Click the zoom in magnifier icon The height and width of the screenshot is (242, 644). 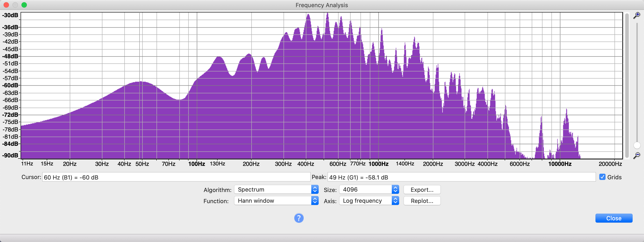tap(636, 15)
